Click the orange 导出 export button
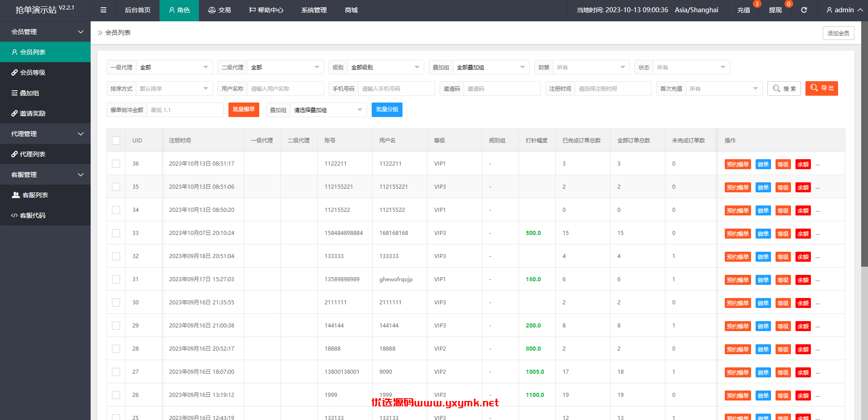 click(x=822, y=88)
